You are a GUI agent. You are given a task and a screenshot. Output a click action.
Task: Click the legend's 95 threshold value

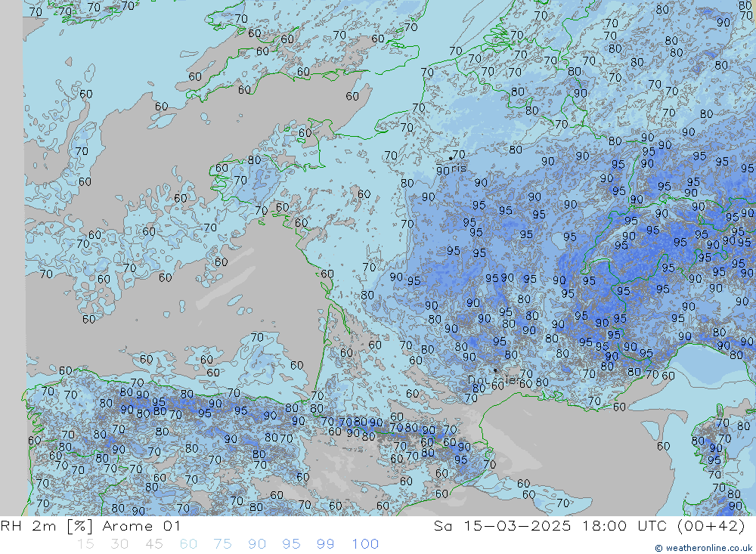click(x=291, y=544)
